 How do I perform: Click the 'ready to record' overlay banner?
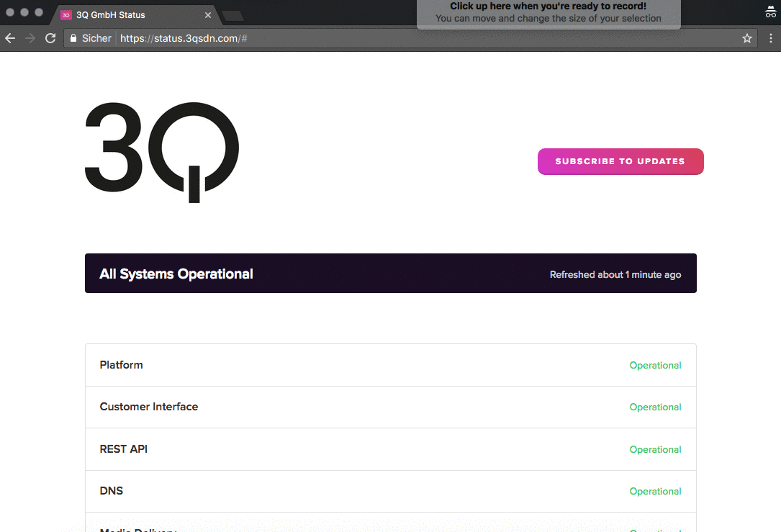548,13
